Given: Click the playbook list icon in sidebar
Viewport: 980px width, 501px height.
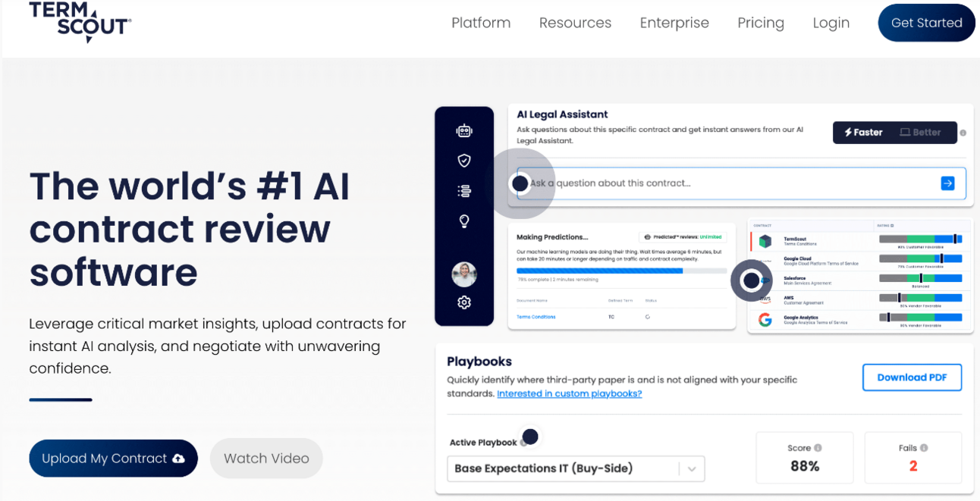Looking at the screenshot, I should point(464,190).
